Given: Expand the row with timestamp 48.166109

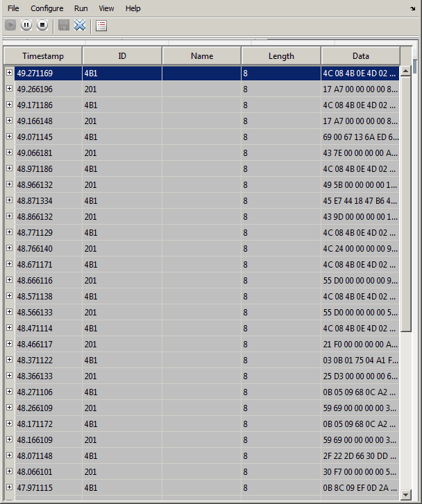Looking at the screenshot, I should (9, 440).
